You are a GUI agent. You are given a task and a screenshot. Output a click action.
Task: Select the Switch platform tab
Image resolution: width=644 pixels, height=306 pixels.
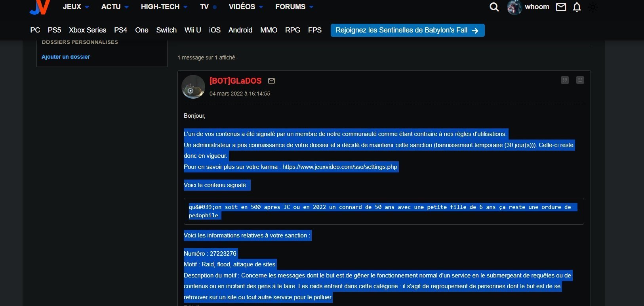(166, 30)
